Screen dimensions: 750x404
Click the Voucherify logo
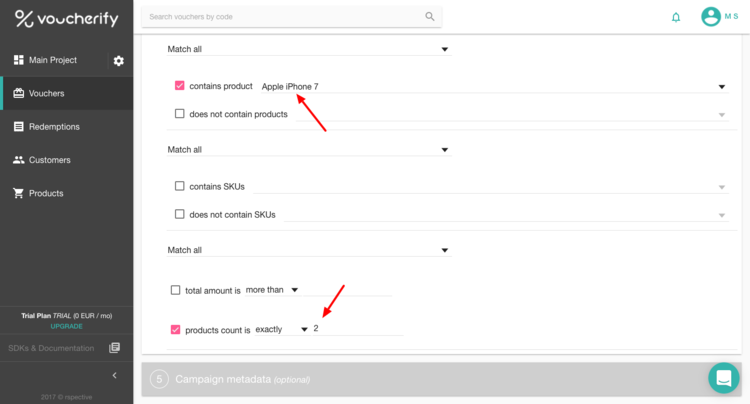(66, 19)
